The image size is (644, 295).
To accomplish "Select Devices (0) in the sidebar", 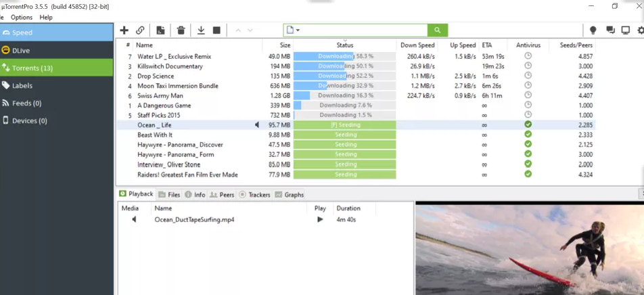I will coord(57,121).
